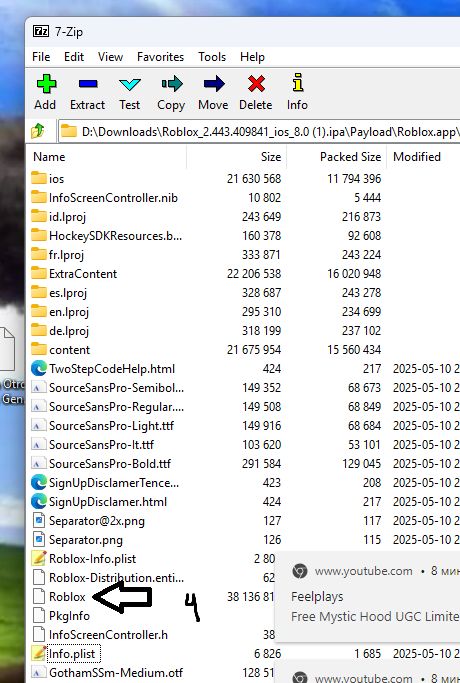Select the GothamSSm-Medium.otf file name
Viewport: 460px width, 683px height.
point(116,673)
